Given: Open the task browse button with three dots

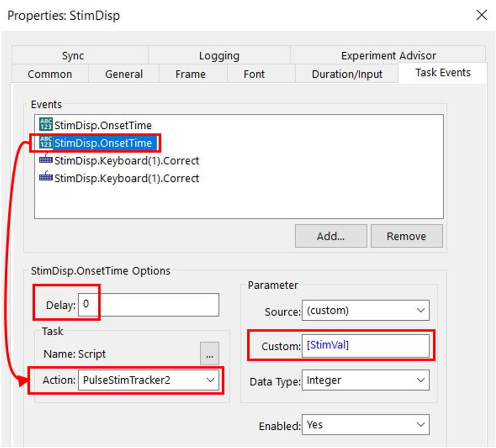Looking at the screenshot, I should (x=209, y=354).
